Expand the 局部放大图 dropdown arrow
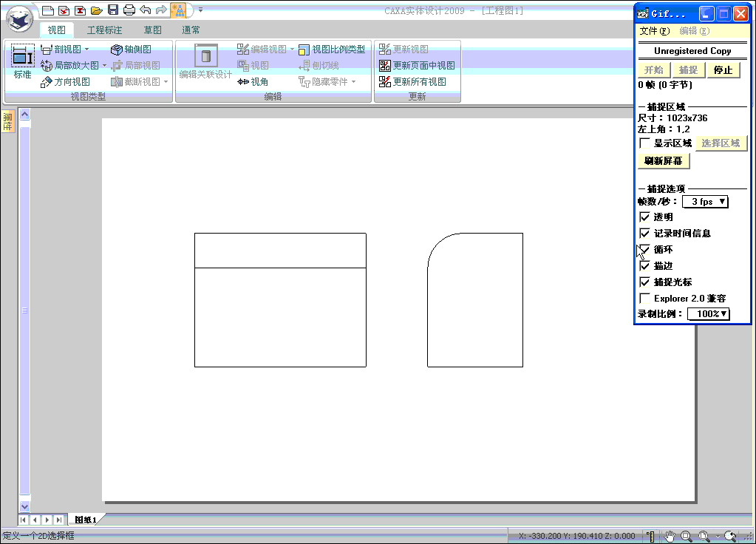The width and height of the screenshot is (756, 544). [105, 65]
